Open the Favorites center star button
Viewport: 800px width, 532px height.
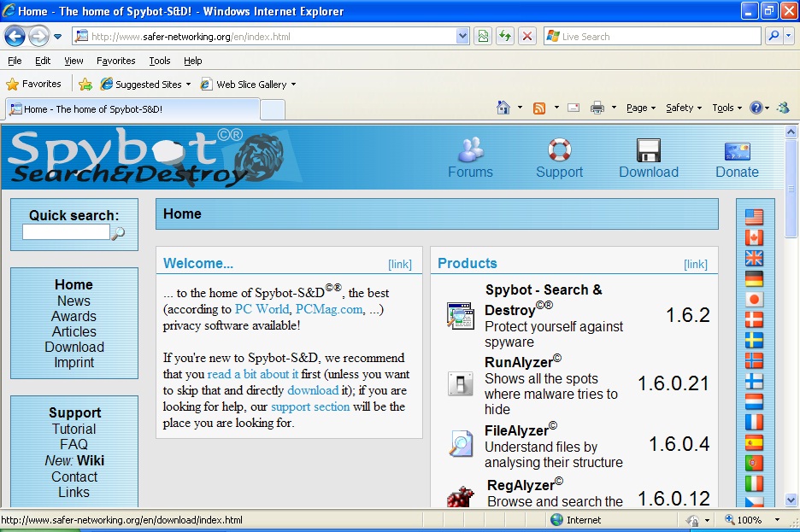33,84
